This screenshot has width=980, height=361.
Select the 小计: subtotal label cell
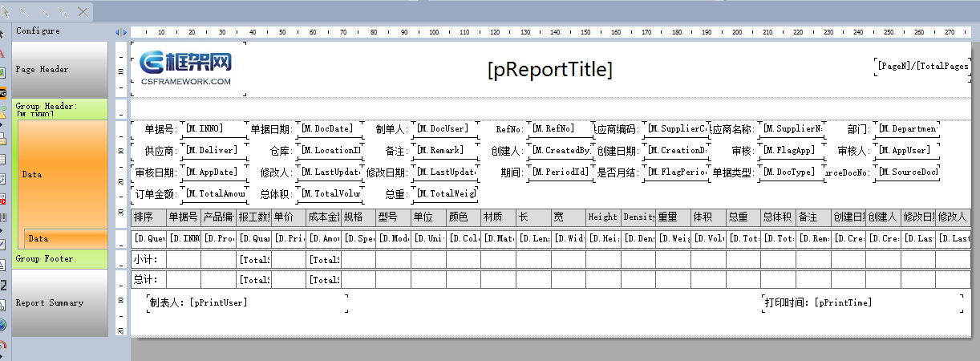pyautogui.click(x=148, y=259)
